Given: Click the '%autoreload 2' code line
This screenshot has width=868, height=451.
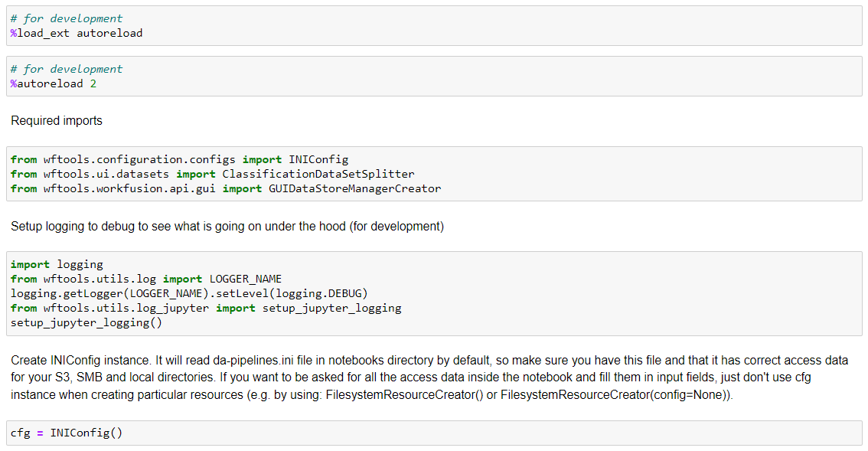Looking at the screenshot, I should point(53,83).
